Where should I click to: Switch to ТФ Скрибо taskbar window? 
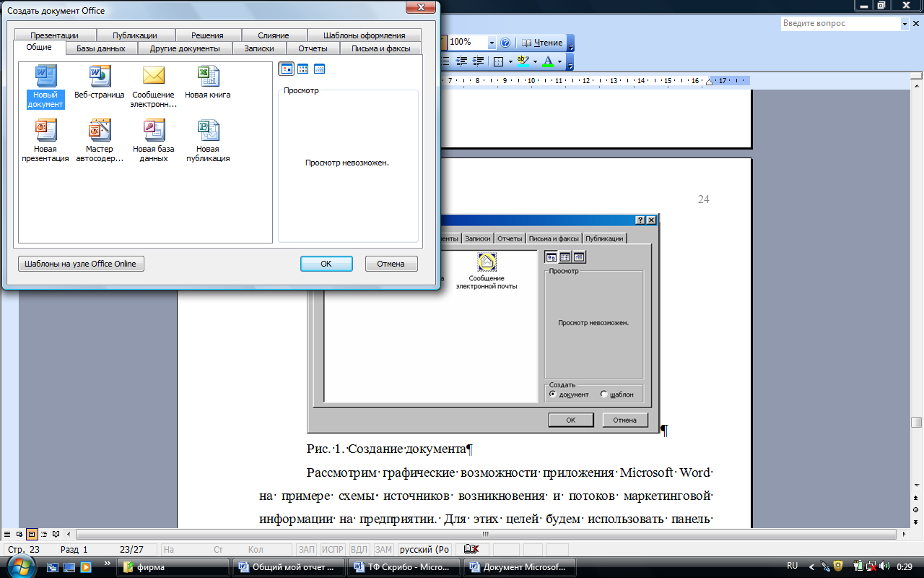point(404,567)
